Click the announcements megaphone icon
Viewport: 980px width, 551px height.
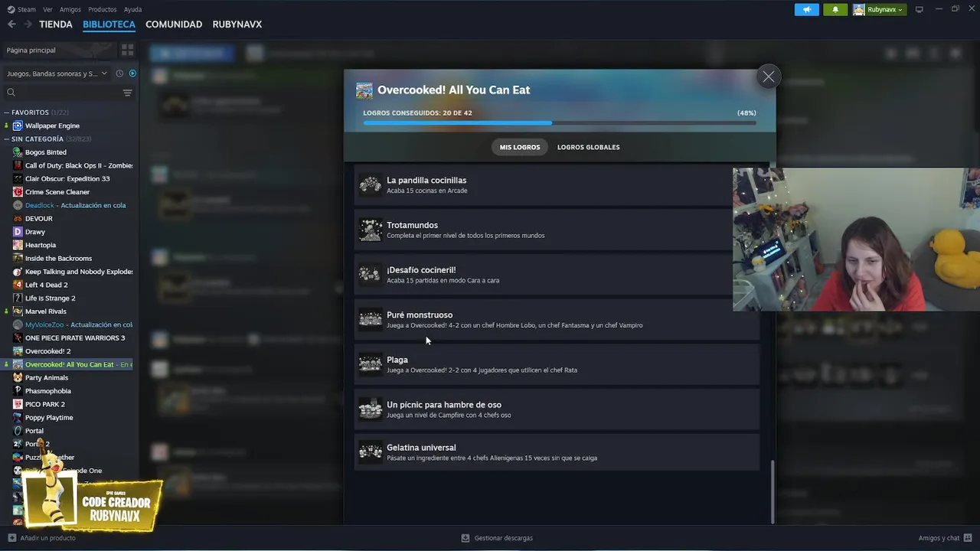[x=806, y=9]
